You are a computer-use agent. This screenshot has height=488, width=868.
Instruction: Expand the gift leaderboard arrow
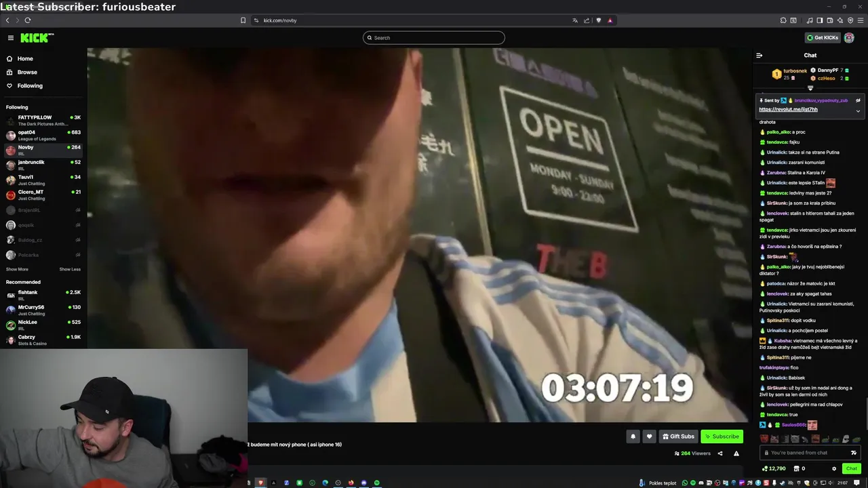tap(810, 88)
